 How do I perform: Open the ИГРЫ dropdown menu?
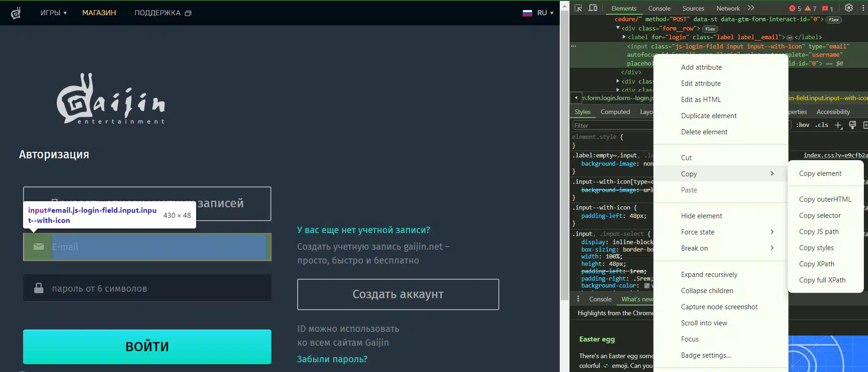pyautogui.click(x=54, y=13)
